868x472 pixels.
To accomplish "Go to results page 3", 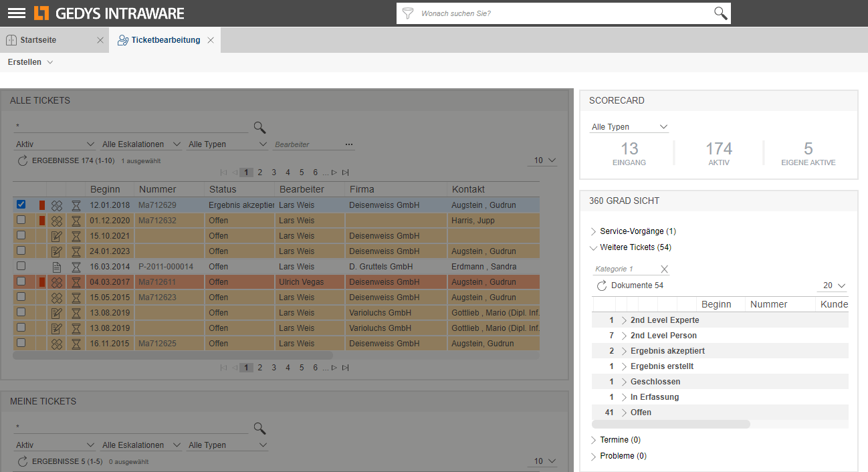I will (274, 172).
